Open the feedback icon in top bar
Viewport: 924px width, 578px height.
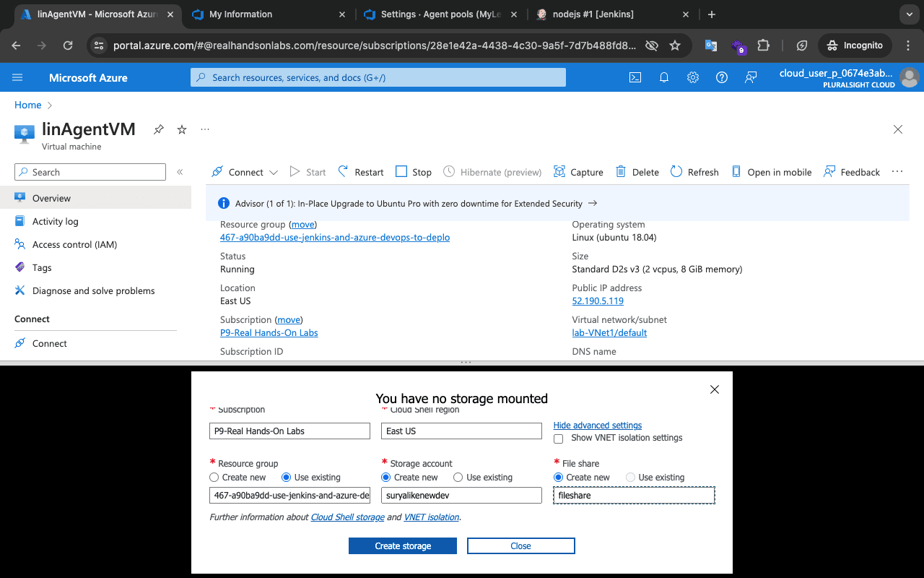(x=751, y=77)
